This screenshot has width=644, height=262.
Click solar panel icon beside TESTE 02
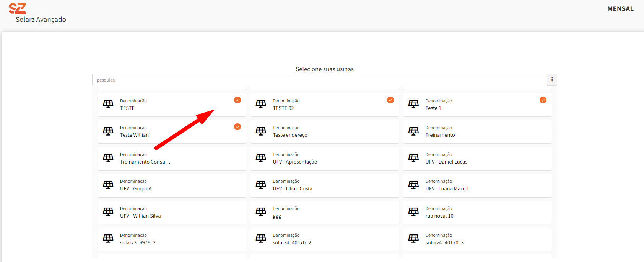tap(261, 104)
